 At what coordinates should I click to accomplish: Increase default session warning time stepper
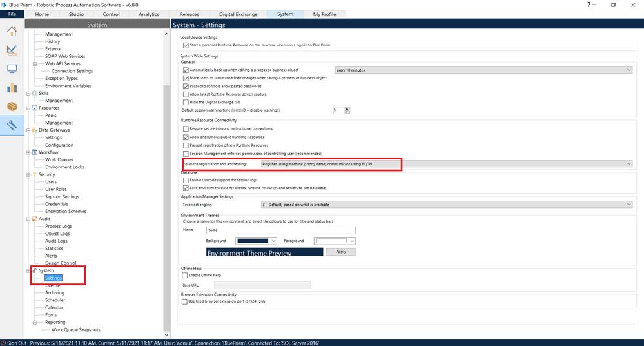click(x=347, y=108)
